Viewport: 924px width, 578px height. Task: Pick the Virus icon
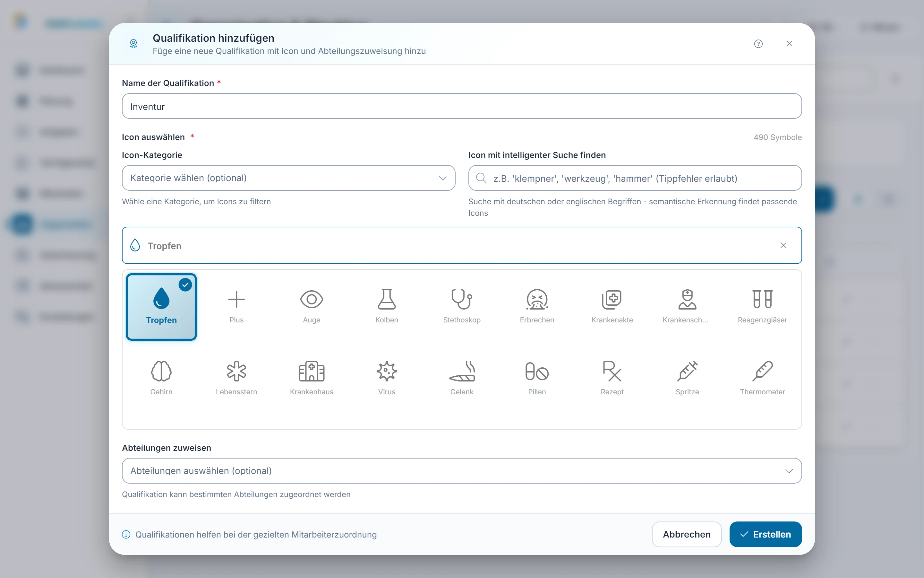[x=387, y=379]
